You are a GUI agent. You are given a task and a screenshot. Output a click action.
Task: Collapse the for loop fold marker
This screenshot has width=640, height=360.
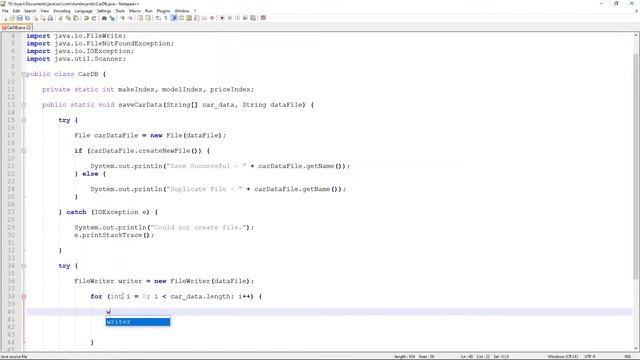click(24, 297)
